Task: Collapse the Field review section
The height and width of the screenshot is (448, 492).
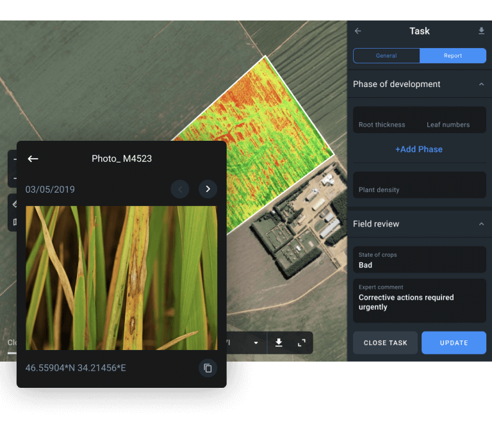Action: [481, 224]
